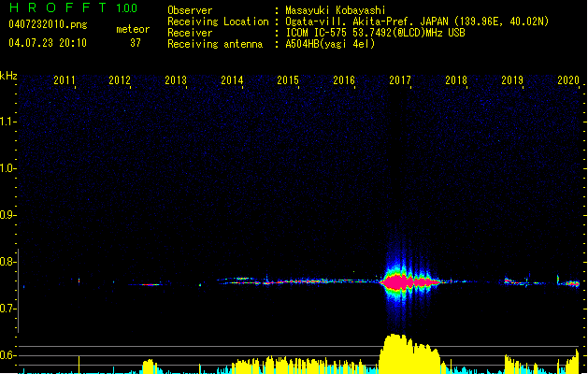Click the 2019 time axis marker

512,79
